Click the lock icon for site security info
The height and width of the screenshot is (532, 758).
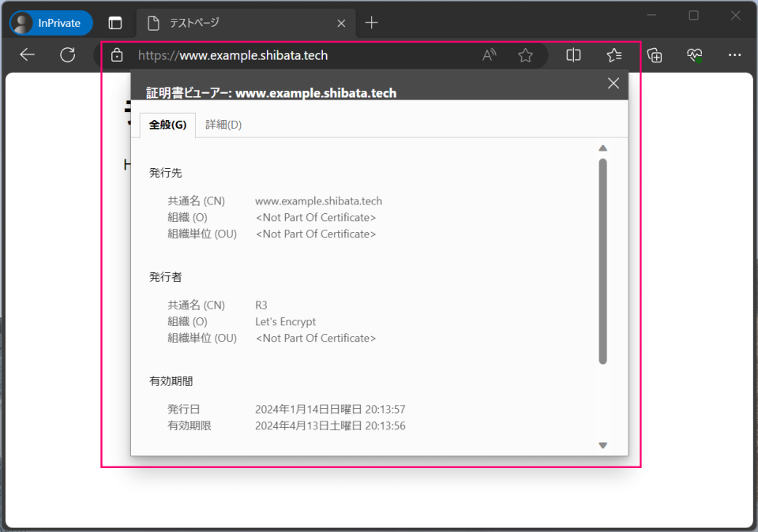(117, 54)
